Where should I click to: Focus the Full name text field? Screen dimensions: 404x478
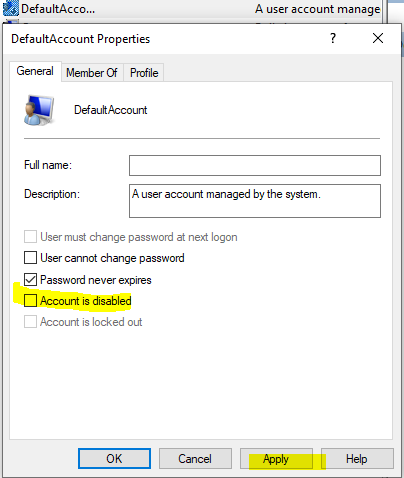[255, 165]
